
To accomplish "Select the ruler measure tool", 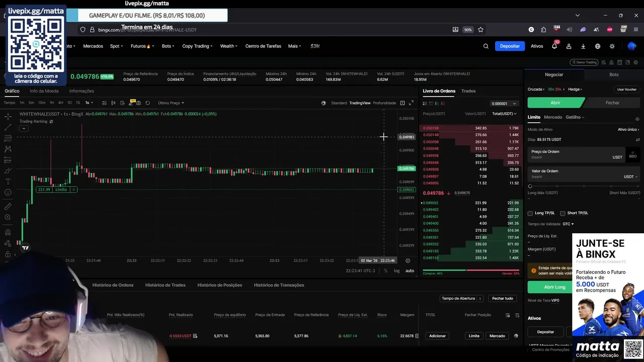I will (8, 207).
